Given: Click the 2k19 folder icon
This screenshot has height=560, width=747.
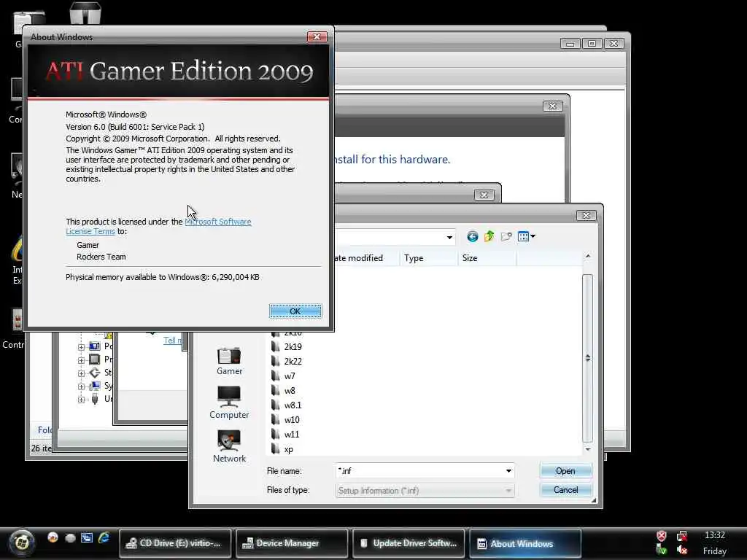Looking at the screenshot, I should (275, 347).
